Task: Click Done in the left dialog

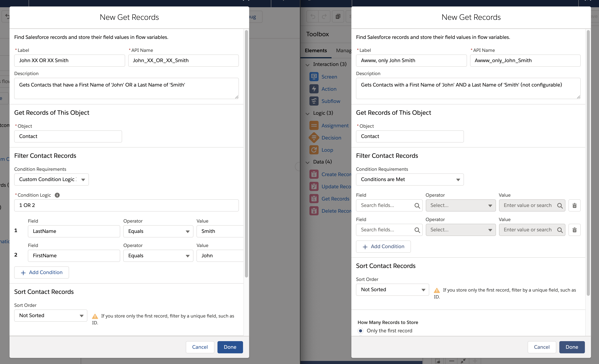Action: pos(230,347)
